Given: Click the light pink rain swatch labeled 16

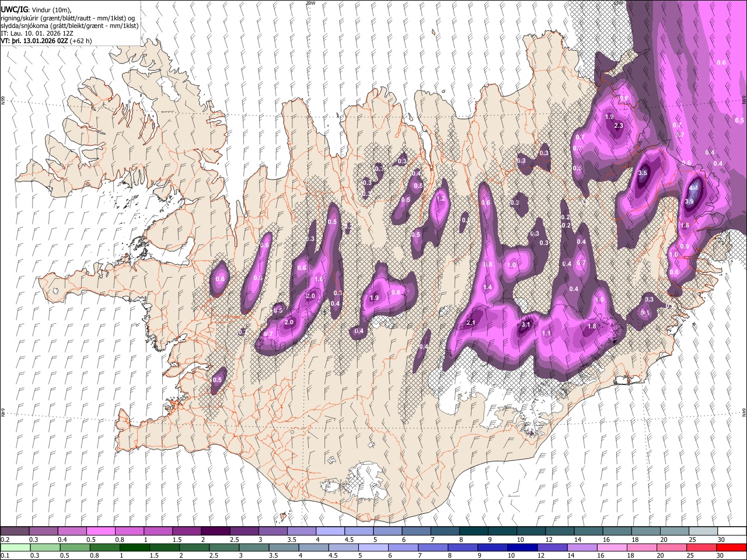Looking at the screenshot, I should [612, 547].
